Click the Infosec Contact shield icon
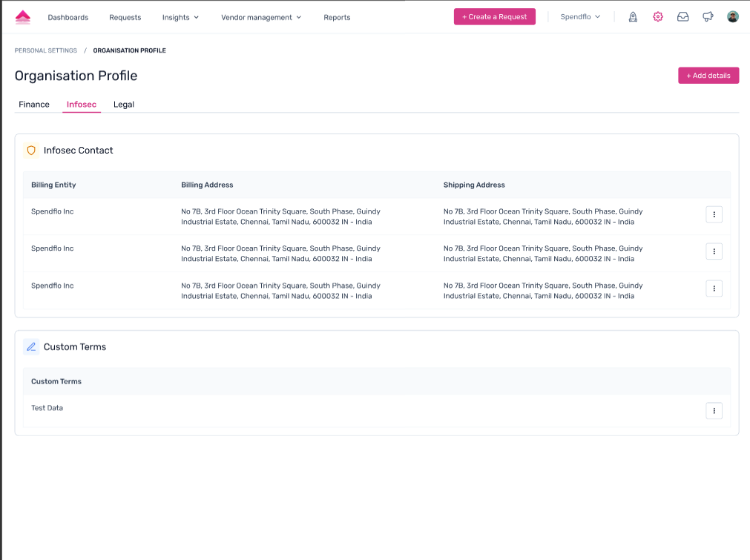The image size is (750, 560). click(x=31, y=150)
